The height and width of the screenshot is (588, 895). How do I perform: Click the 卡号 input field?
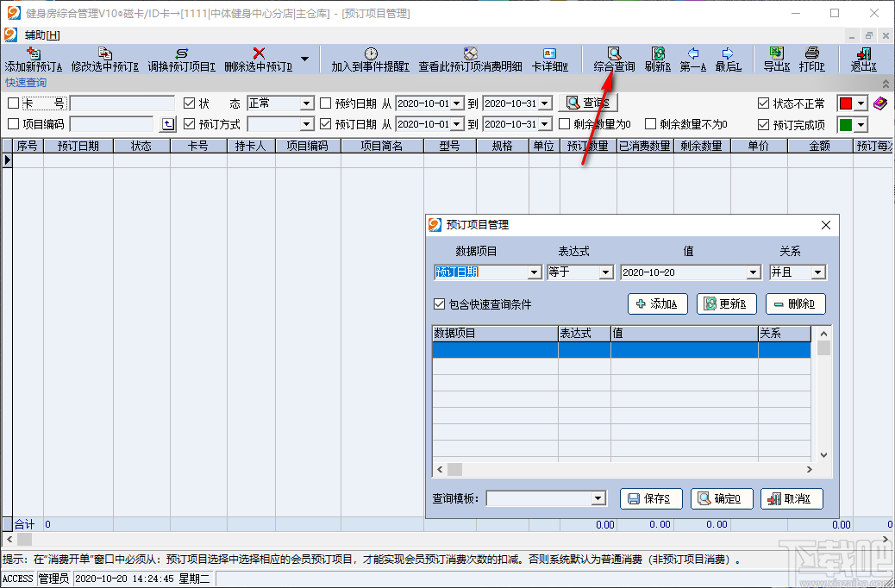click(x=122, y=103)
